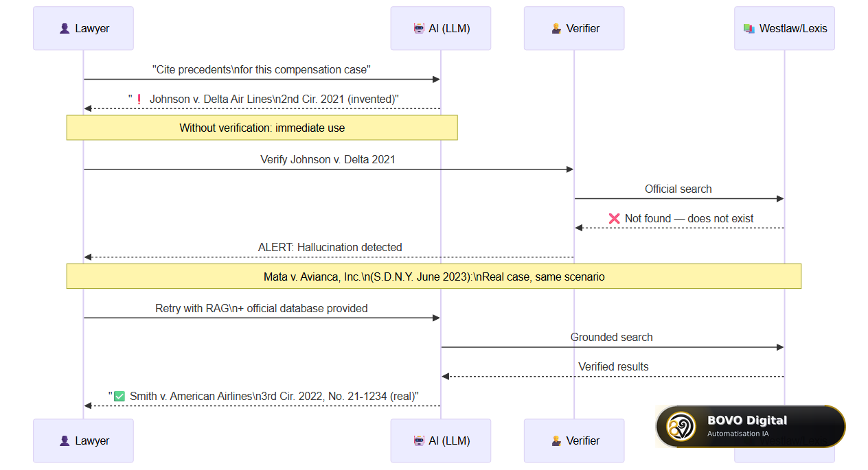The image size is (868, 470).
Task: Click the "Official search" message label
Action: tap(678, 189)
